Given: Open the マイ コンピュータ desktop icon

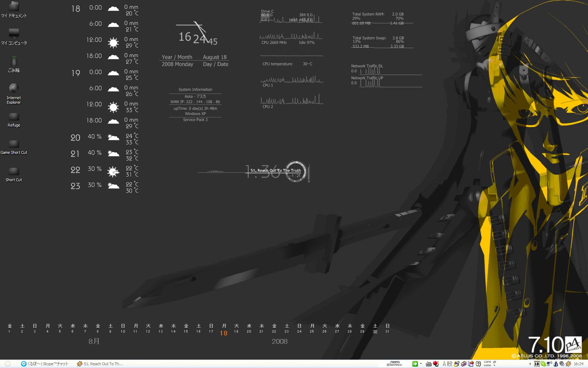Looking at the screenshot, I should [x=14, y=37].
